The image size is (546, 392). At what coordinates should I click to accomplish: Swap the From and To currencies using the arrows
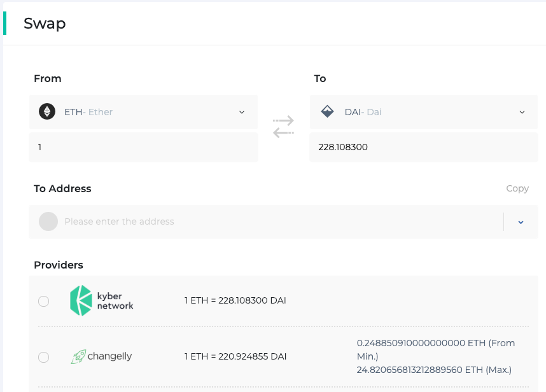(x=283, y=127)
